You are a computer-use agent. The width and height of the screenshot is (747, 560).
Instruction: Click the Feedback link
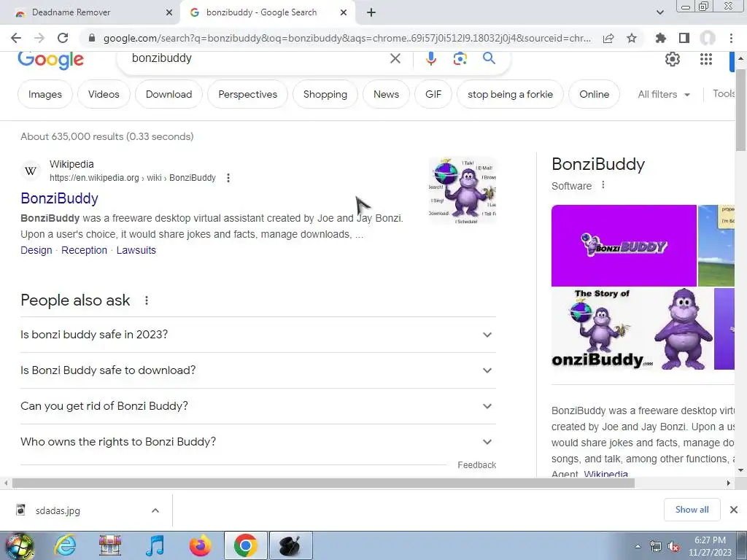click(477, 464)
